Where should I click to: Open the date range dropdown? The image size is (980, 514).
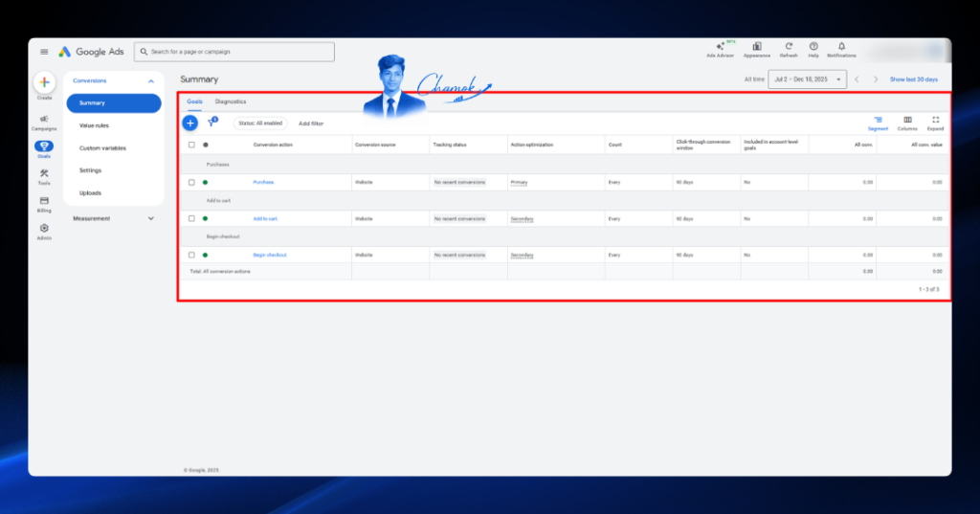click(x=807, y=79)
